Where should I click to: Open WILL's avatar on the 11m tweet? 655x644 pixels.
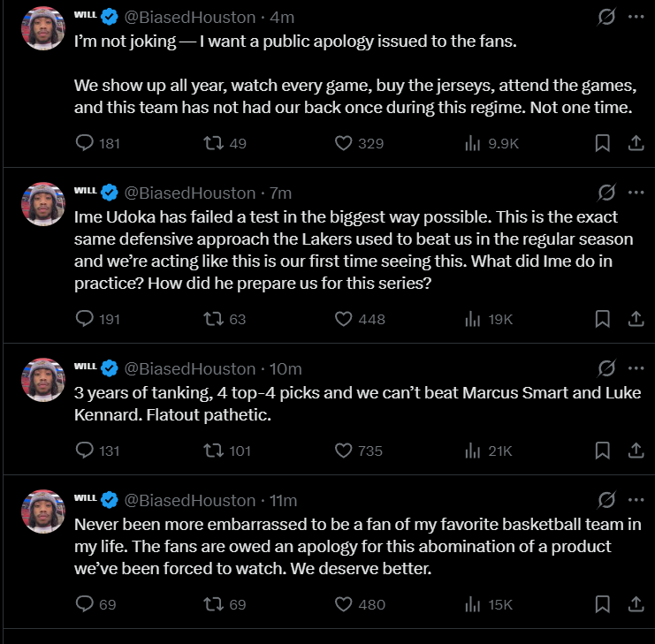coord(43,511)
